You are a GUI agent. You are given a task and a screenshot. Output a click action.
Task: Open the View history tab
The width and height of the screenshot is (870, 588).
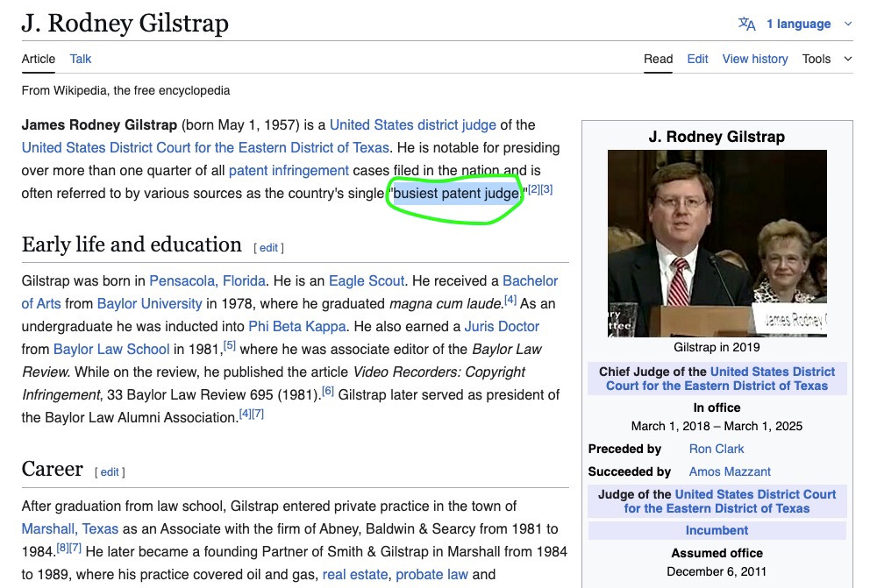coord(754,59)
